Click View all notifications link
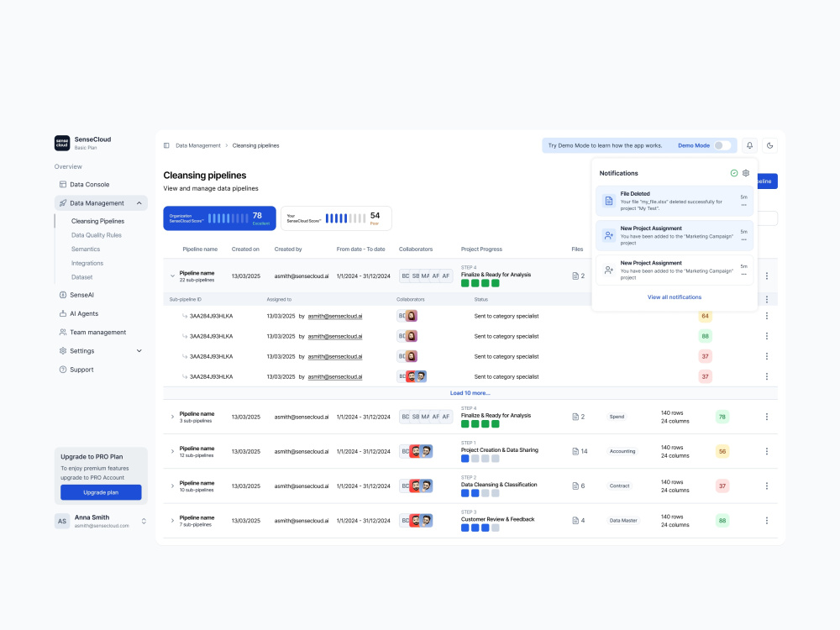 click(674, 297)
